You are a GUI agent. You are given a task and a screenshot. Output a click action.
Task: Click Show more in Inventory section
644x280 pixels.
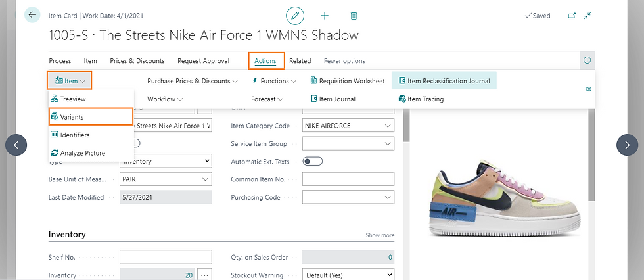tap(380, 235)
